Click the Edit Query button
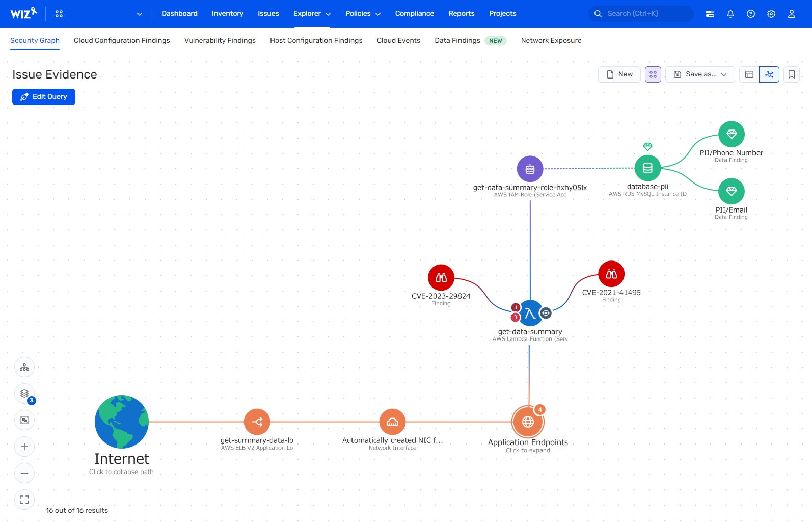 click(x=44, y=97)
